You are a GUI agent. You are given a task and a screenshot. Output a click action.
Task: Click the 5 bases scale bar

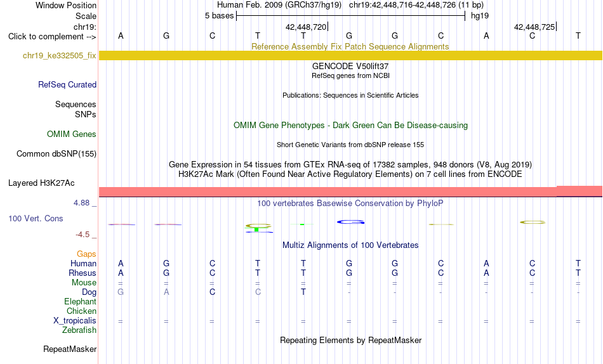(350, 16)
